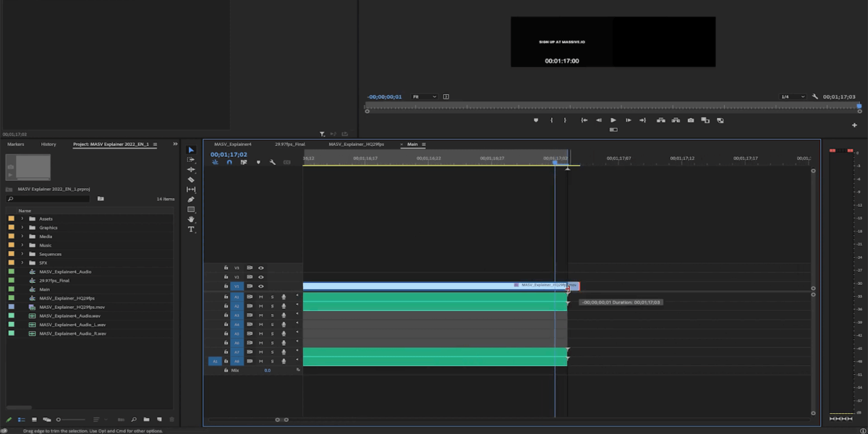Select MASV_Explainer4_Audio_L.wav in Project panel
The width and height of the screenshot is (868, 434).
(72, 325)
